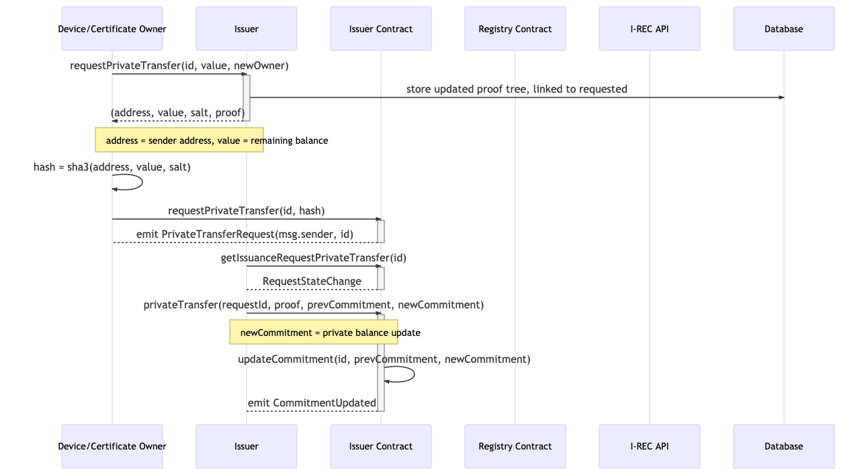Select the 'RequestStateChange' reply label
Viewport: 868px width, 469px height.
click(x=312, y=282)
